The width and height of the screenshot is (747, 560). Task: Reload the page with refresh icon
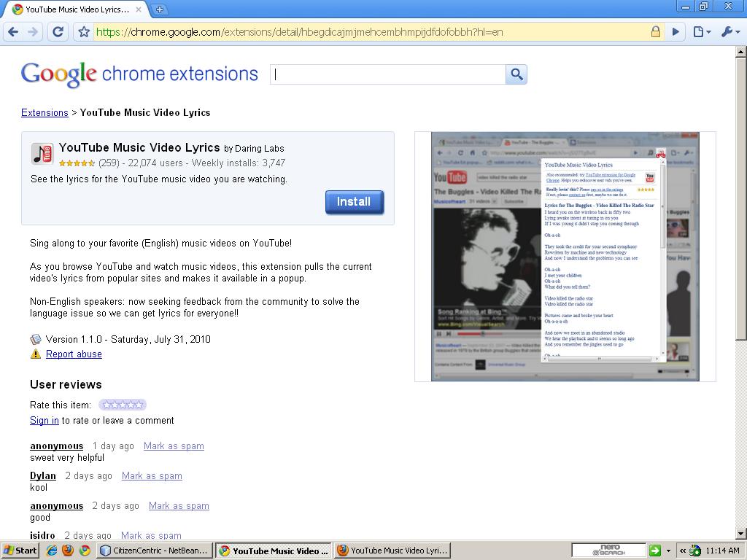(58, 32)
